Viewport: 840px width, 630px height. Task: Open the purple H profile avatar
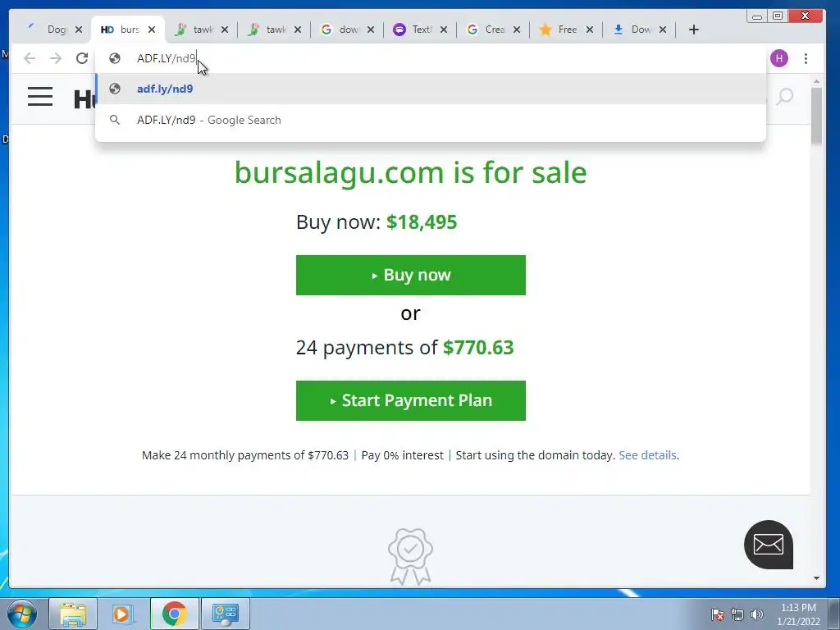click(x=779, y=58)
